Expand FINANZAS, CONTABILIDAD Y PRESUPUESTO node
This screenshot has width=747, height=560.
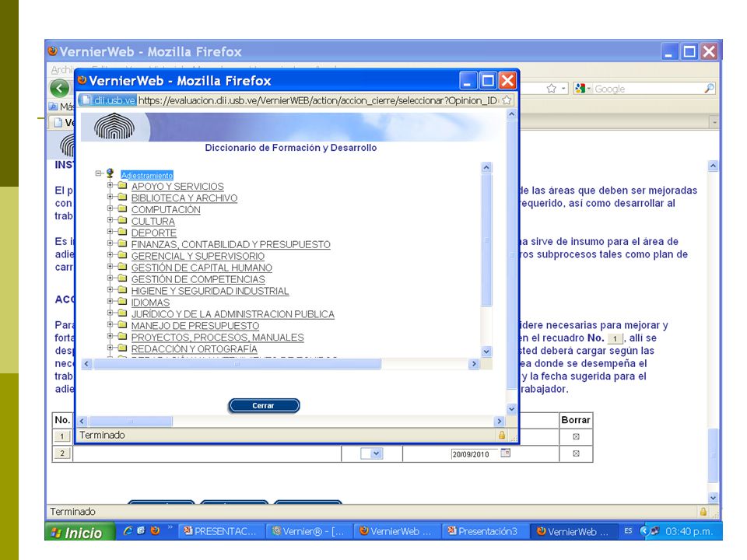click(110, 243)
